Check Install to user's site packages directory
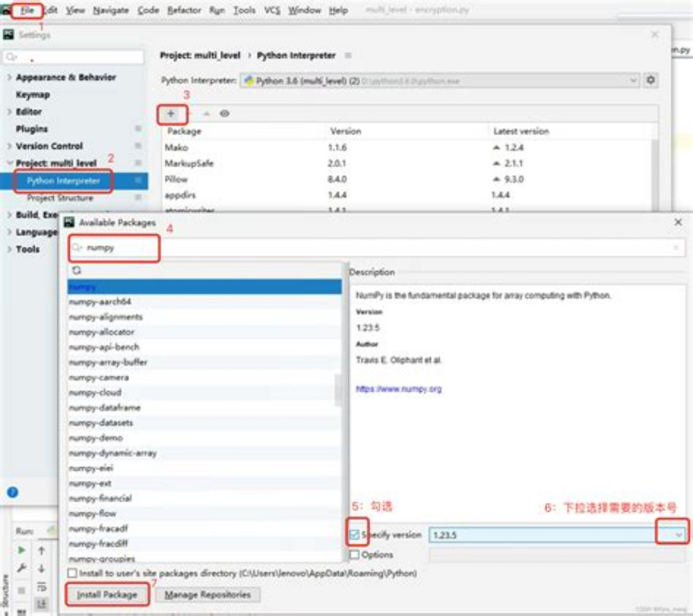693x616 pixels. pos(72,573)
